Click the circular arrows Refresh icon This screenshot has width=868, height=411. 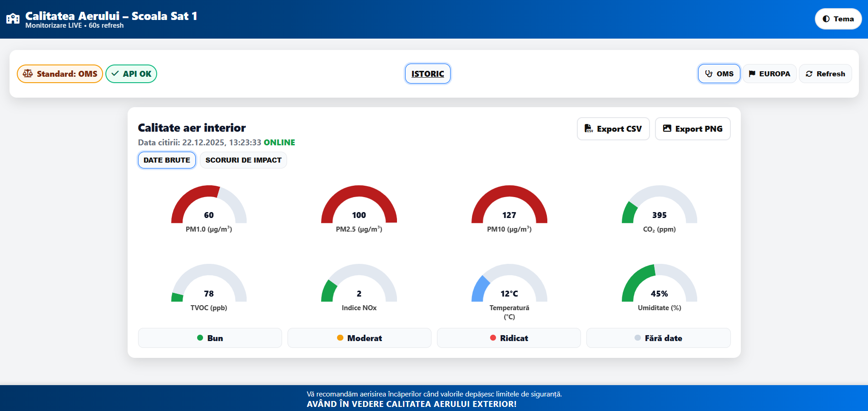(809, 74)
